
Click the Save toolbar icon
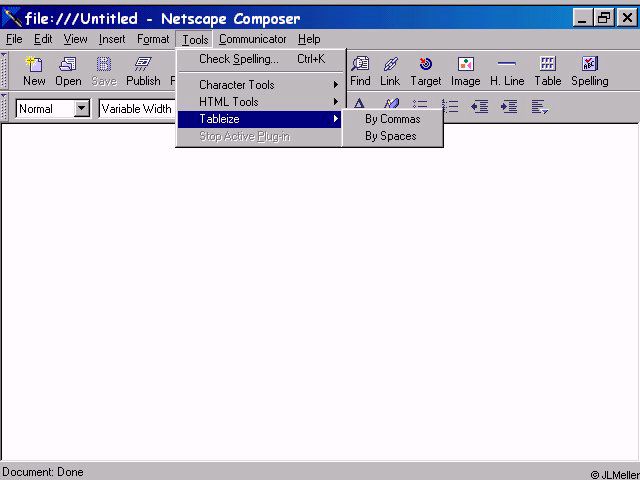(x=104, y=71)
